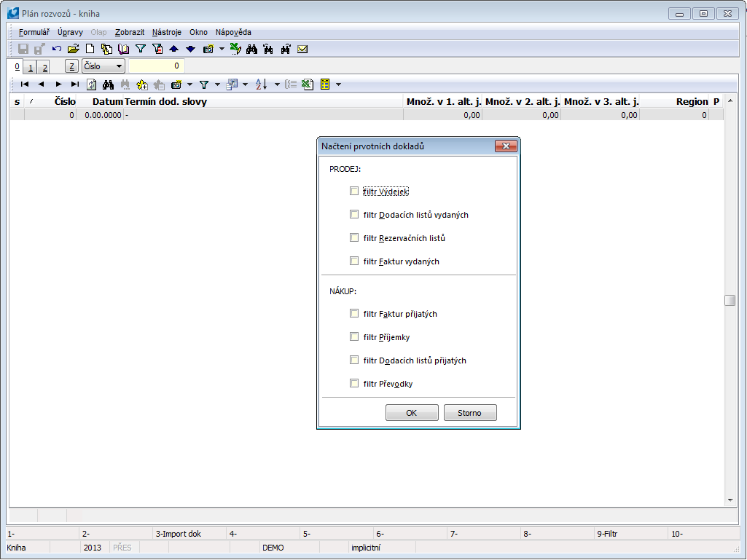Click the Z button beside Číslo
747x560 pixels.
[x=71, y=66]
